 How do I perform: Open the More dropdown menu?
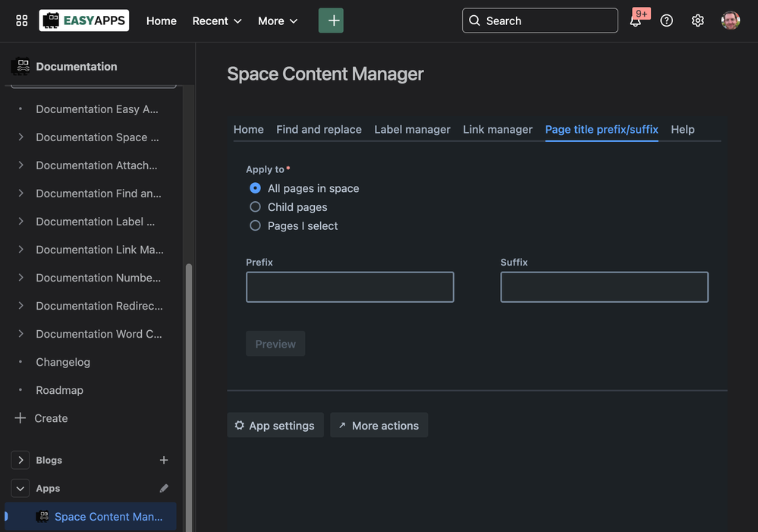[278, 20]
